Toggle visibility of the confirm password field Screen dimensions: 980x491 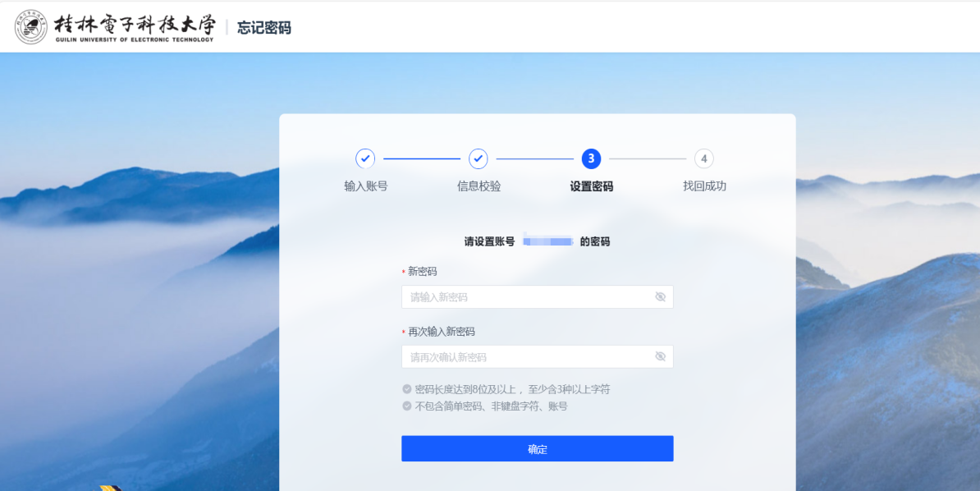click(660, 356)
